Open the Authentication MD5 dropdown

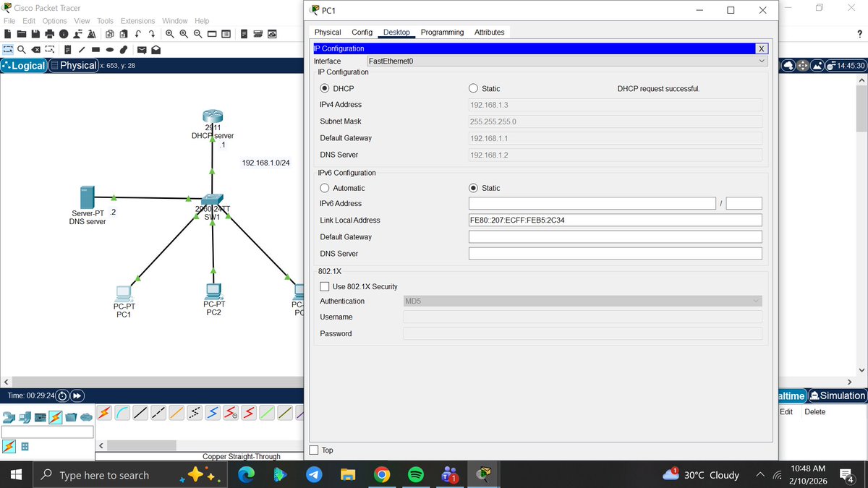pyautogui.click(x=582, y=301)
